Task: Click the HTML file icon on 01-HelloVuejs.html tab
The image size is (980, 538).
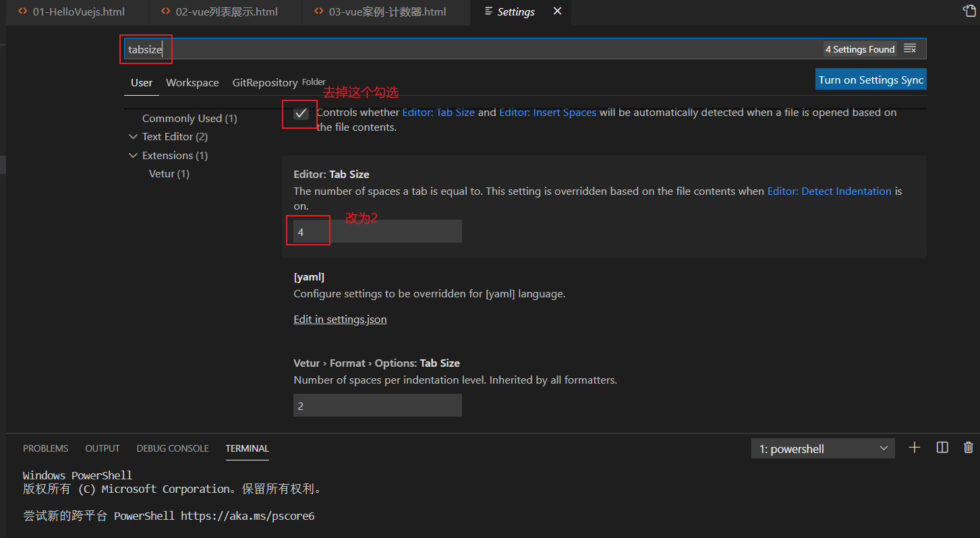Action: coord(23,11)
